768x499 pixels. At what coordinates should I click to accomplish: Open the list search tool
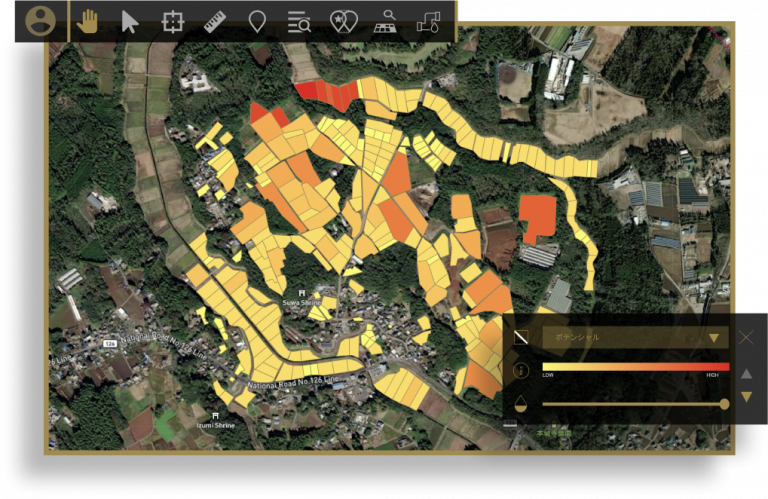tap(299, 22)
